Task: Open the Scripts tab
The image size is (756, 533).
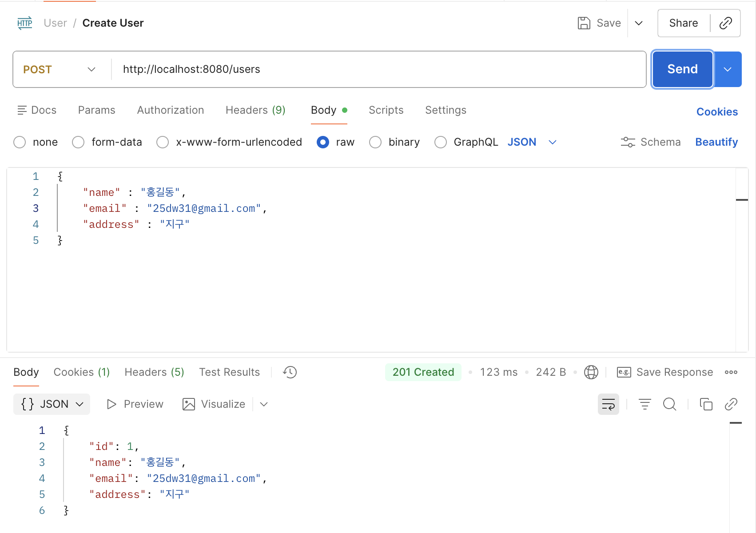Action: tap(386, 110)
